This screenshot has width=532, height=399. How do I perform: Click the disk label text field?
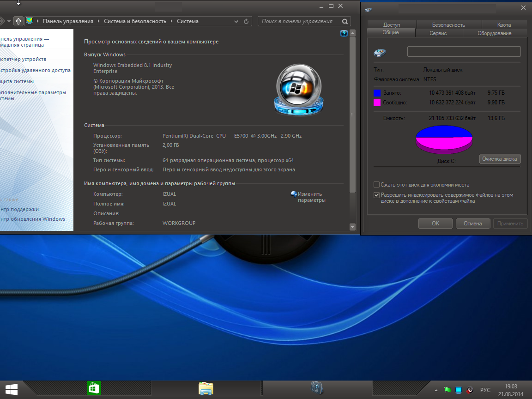464,52
